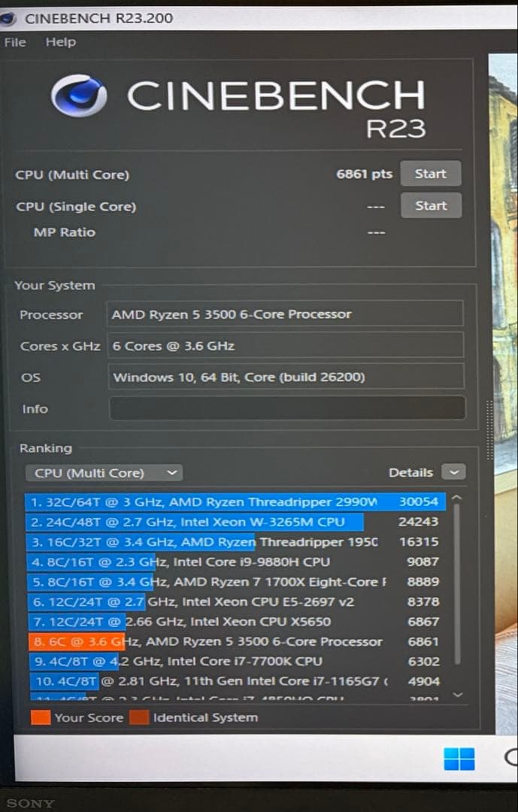Select Intel Xeon E5-2697 v2 ranking row
Image resolution: width=518 pixels, height=812 pixels.
(x=235, y=601)
